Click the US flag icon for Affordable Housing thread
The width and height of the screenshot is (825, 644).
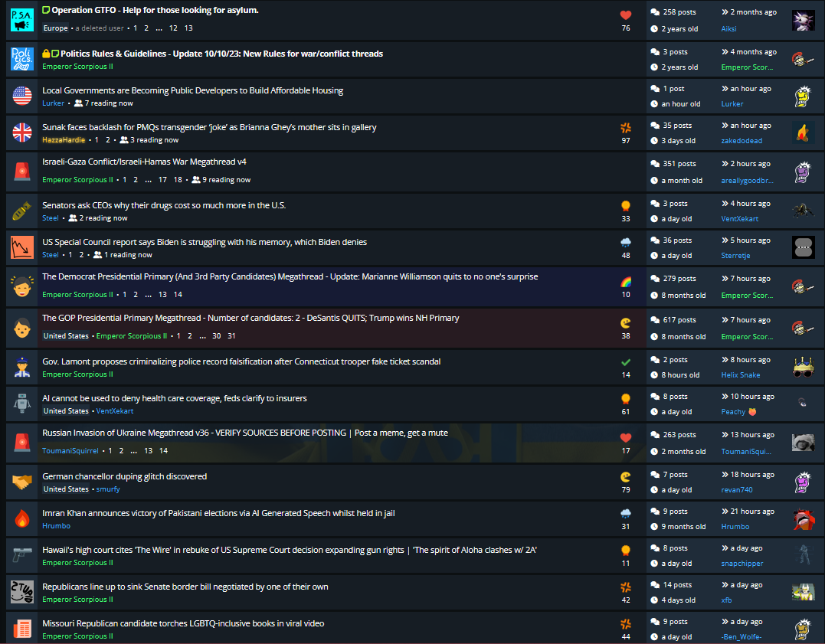click(22, 96)
